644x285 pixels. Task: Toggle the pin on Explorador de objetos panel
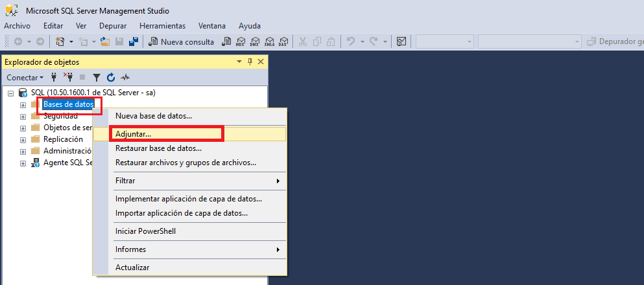point(250,62)
